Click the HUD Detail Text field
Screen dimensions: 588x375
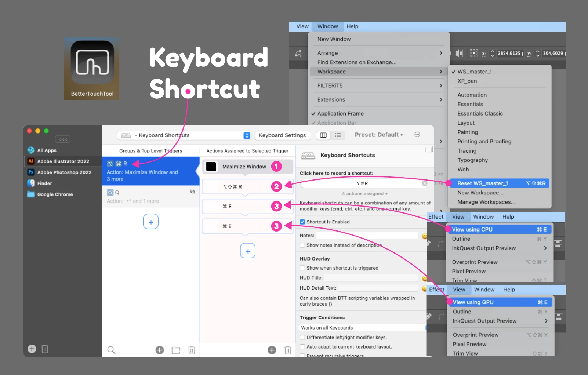(x=378, y=288)
